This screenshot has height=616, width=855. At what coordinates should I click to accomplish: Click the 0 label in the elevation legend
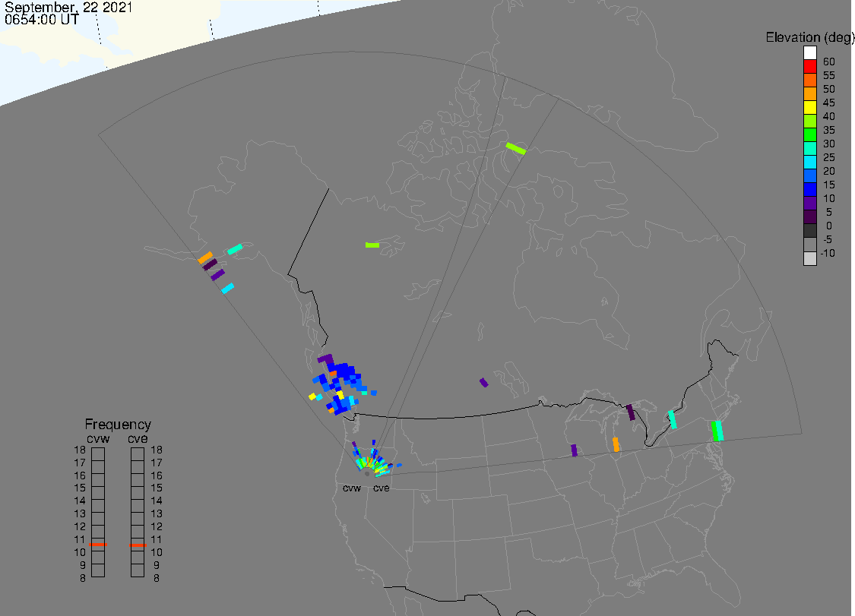[x=829, y=226]
